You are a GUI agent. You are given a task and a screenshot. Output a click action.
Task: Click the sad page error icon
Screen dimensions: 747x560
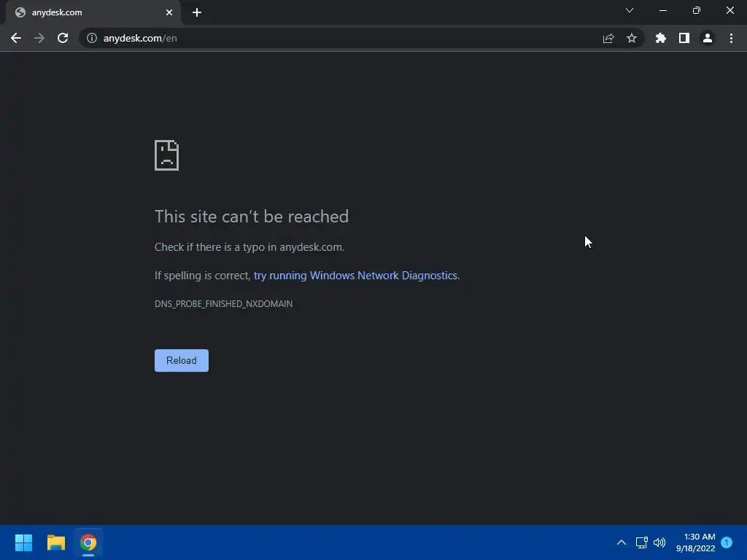click(167, 155)
